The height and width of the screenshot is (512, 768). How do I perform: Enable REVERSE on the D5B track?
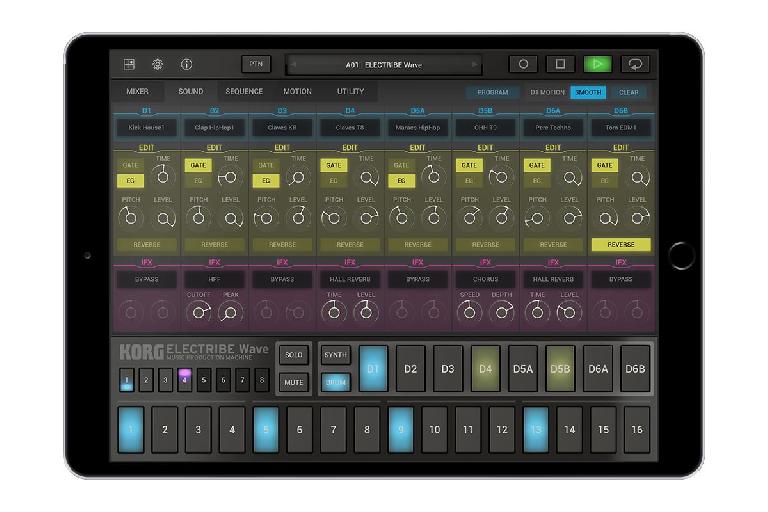485,244
